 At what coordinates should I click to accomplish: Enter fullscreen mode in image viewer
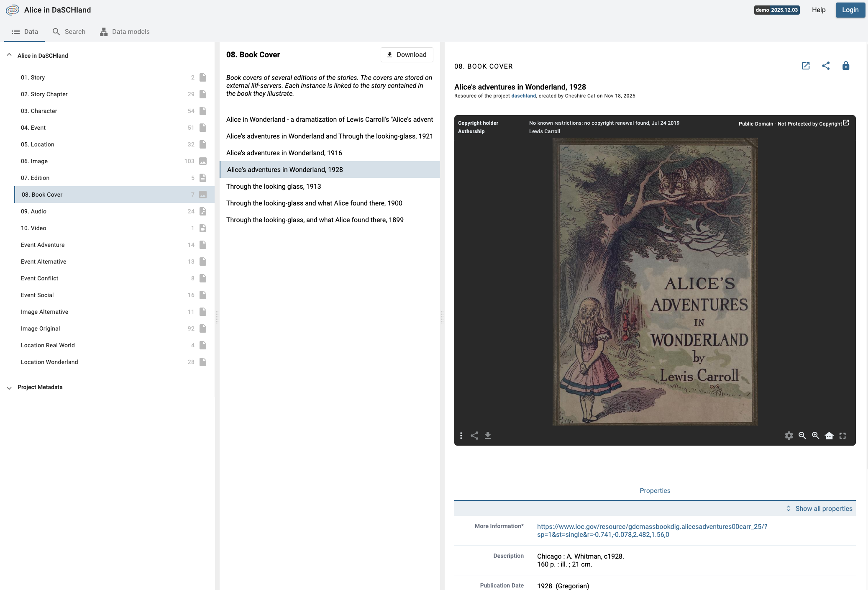[842, 436]
